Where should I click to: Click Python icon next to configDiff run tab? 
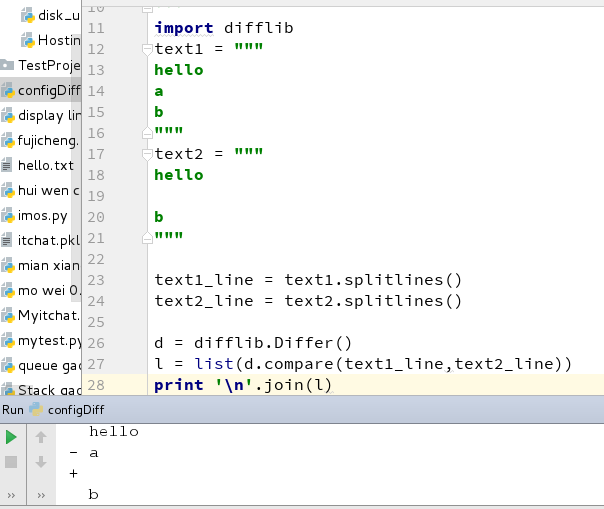[x=36, y=409]
